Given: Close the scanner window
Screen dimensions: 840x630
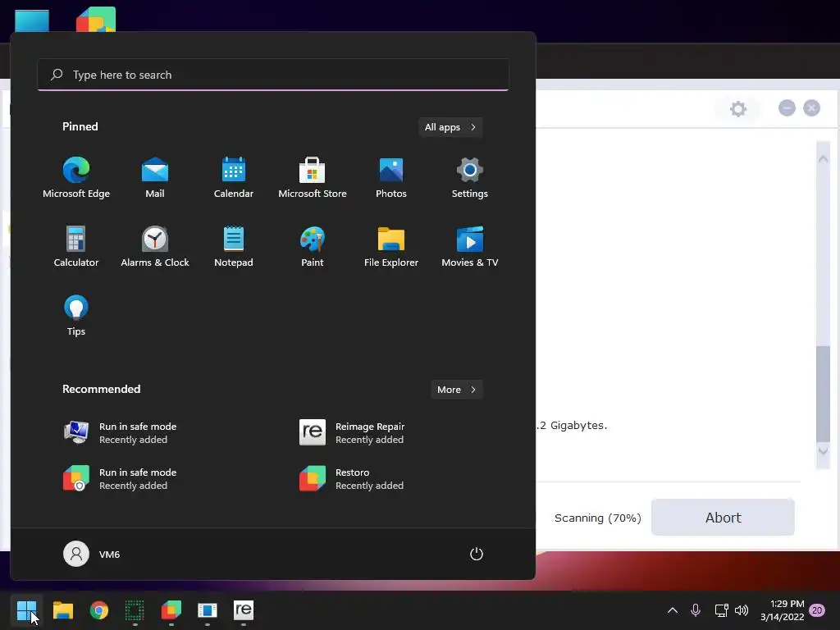Looking at the screenshot, I should (811, 108).
